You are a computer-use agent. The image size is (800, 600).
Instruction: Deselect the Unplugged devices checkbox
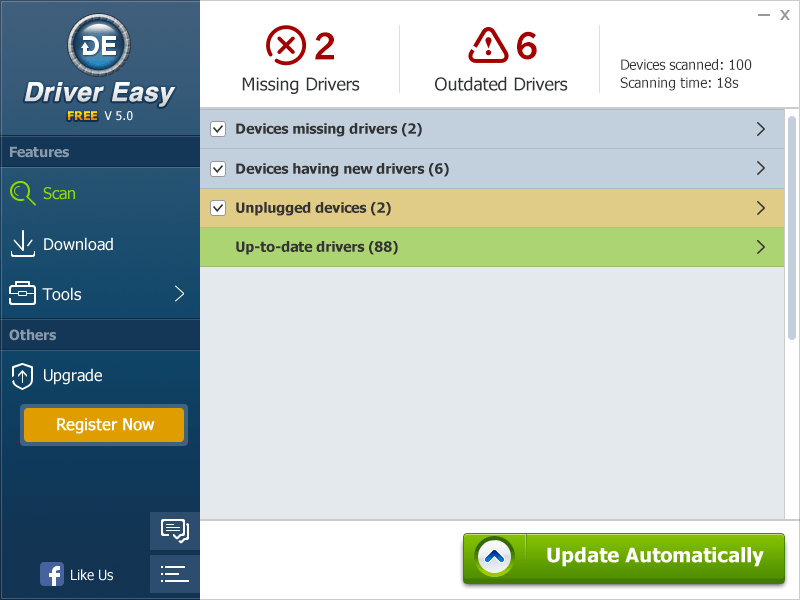point(218,208)
